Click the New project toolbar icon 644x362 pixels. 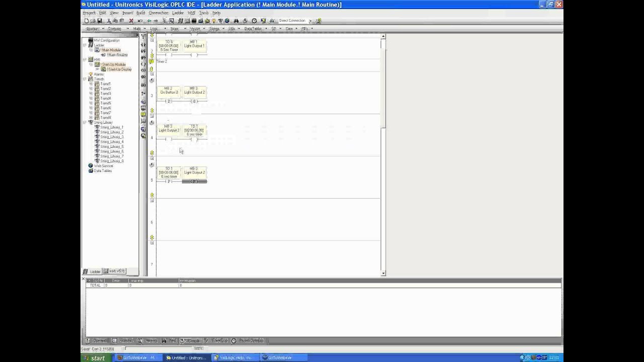(x=86, y=21)
